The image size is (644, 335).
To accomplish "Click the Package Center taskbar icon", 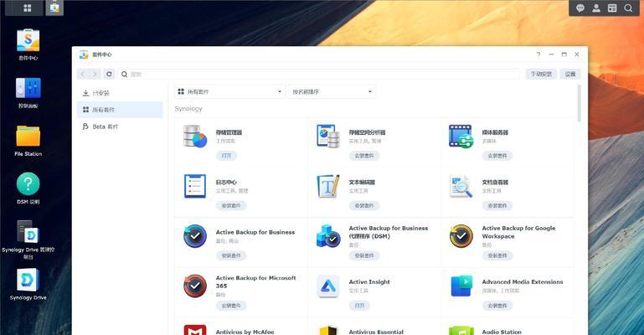I will coord(54,8).
